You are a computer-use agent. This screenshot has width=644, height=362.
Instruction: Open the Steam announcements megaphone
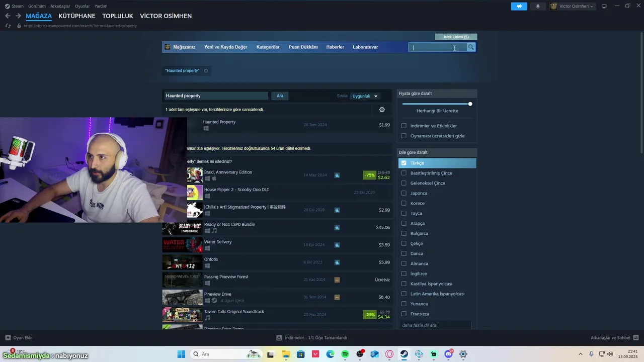519,6
